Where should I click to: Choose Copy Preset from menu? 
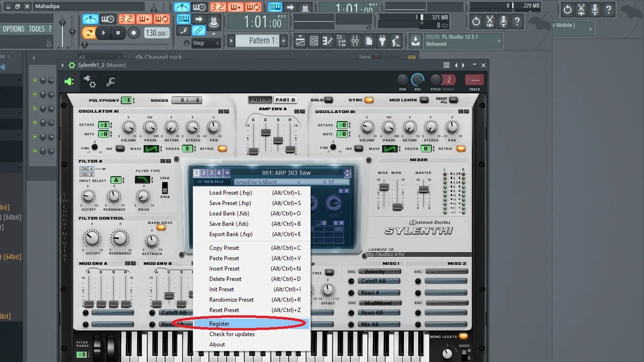pos(252,248)
